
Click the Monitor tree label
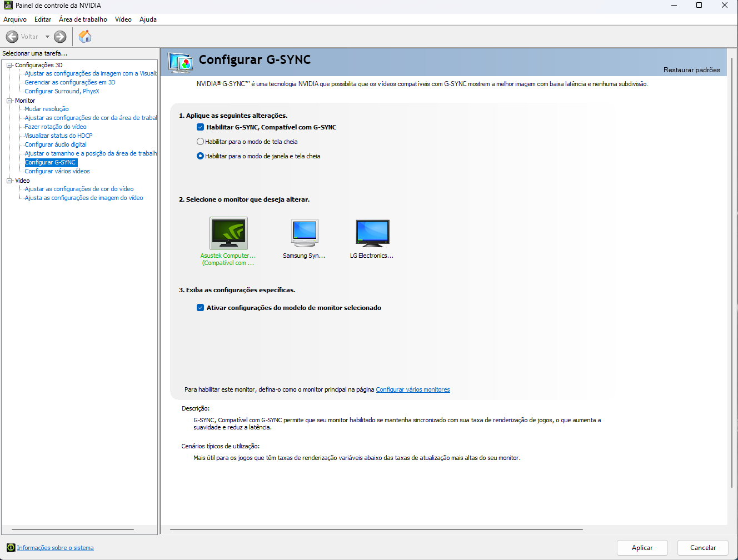tap(25, 101)
